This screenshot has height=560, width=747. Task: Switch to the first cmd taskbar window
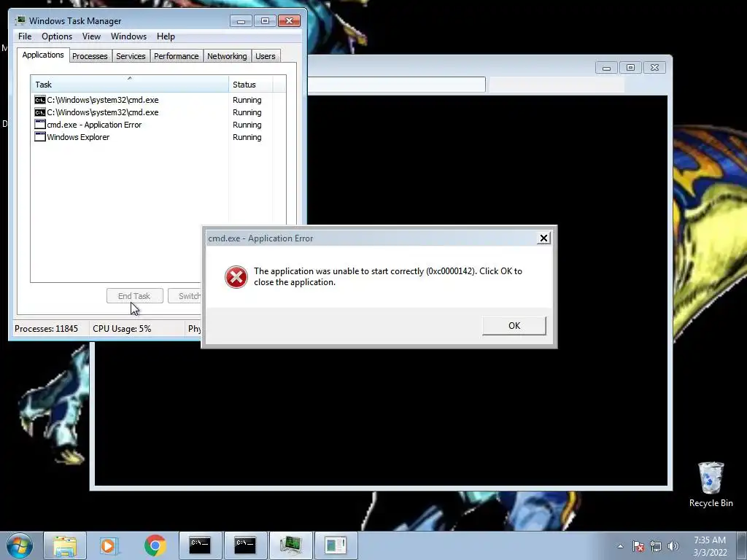200,545
